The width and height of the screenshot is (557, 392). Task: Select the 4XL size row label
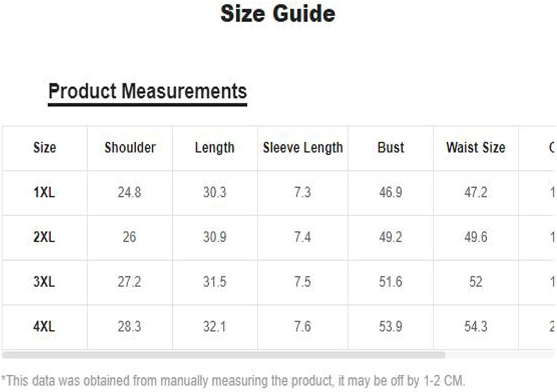click(x=44, y=326)
